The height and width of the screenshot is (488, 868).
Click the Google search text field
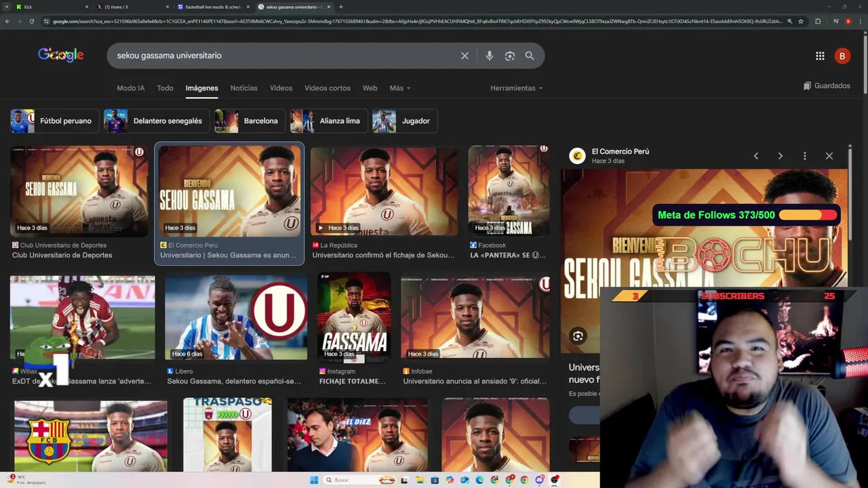(x=285, y=56)
